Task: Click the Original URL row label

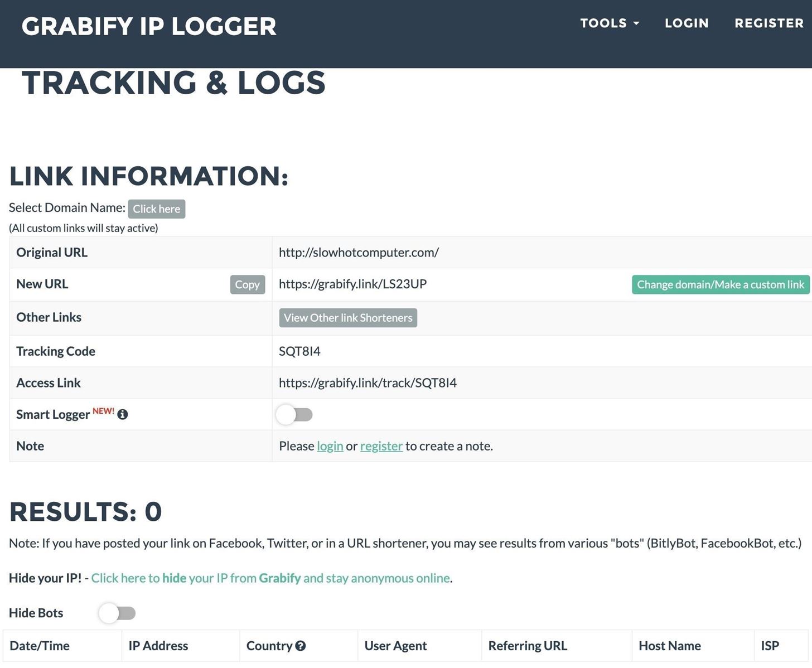Action: coord(52,252)
